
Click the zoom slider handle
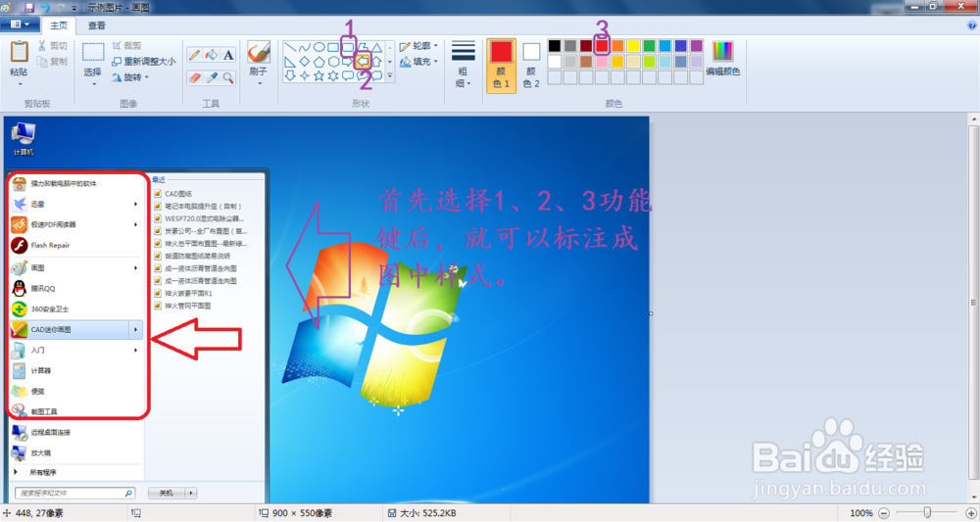(927, 512)
